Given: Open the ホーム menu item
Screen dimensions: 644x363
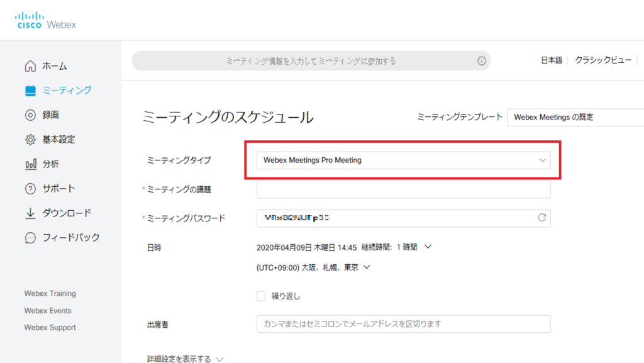Looking at the screenshot, I should 55,65.
